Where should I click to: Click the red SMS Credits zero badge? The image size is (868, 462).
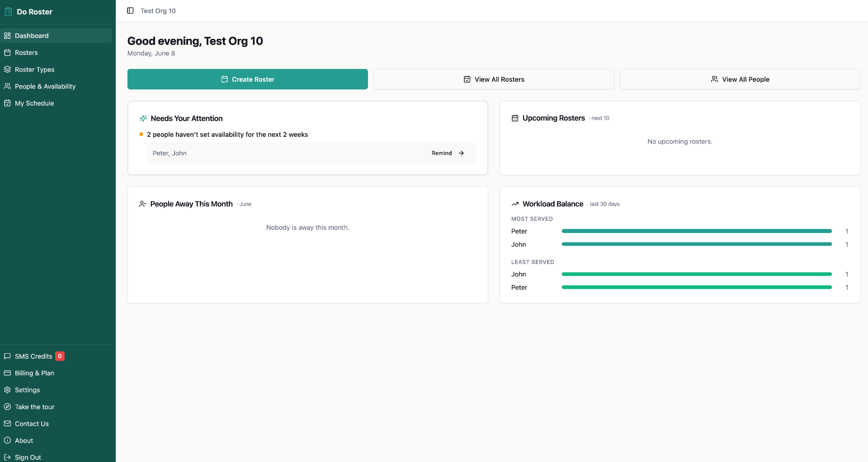60,356
